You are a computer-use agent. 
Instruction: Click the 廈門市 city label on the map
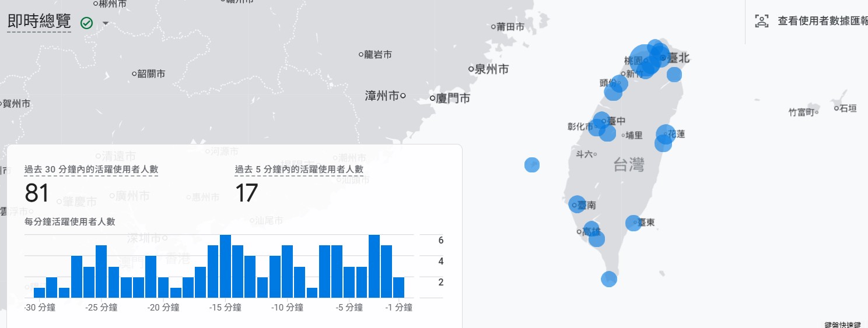coord(453,98)
